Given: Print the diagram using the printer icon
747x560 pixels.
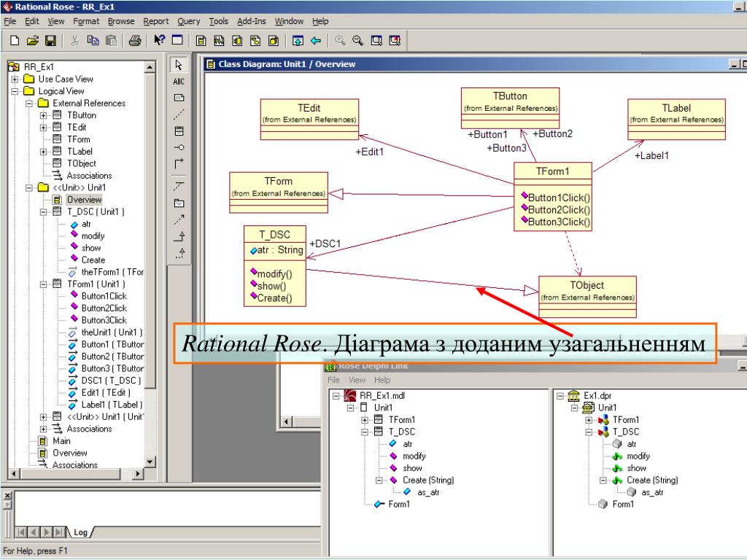Looking at the screenshot, I should (x=135, y=41).
